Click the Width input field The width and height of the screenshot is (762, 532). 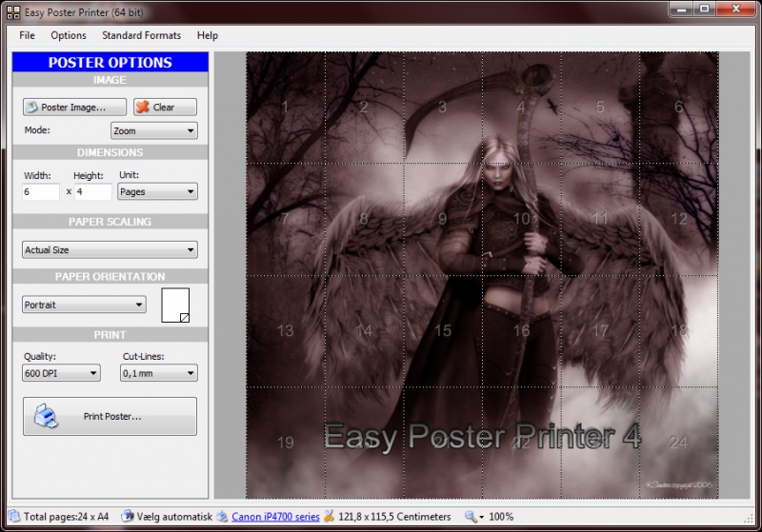point(41,191)
